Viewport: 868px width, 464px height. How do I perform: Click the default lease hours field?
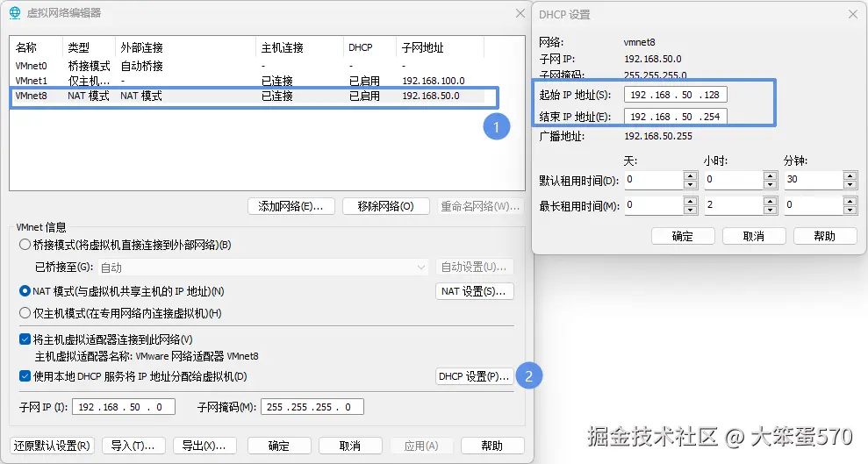coord(734,180)
